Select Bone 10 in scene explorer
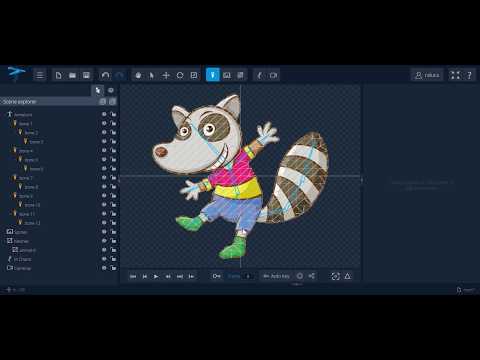The width and height of the screenshot is (480, 360). (x=32, y=205)
